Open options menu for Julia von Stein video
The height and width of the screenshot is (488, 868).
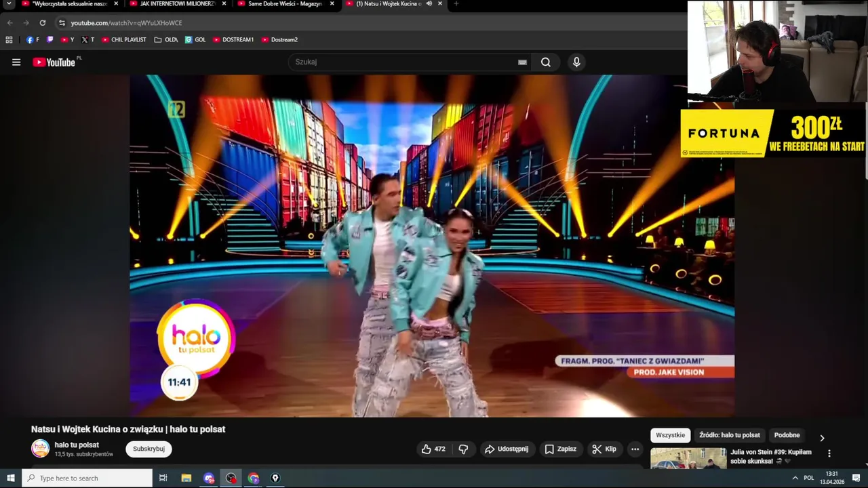(x=829, y=453)
